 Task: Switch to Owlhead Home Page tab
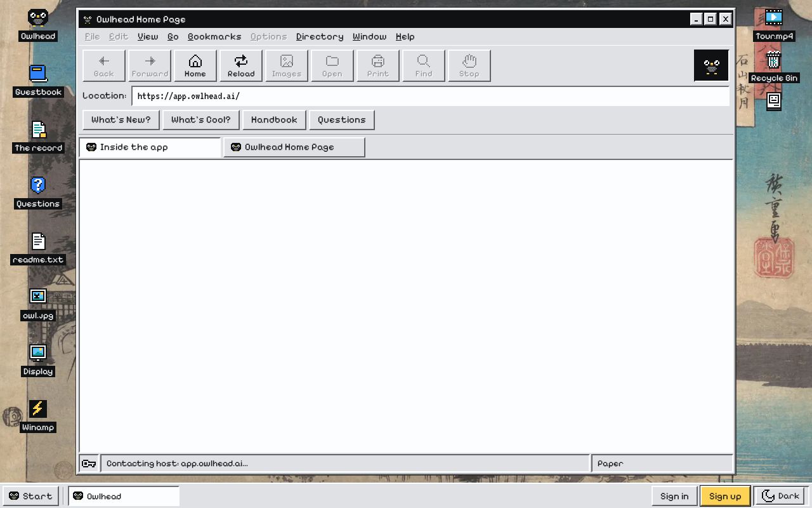tap(294, 147)
